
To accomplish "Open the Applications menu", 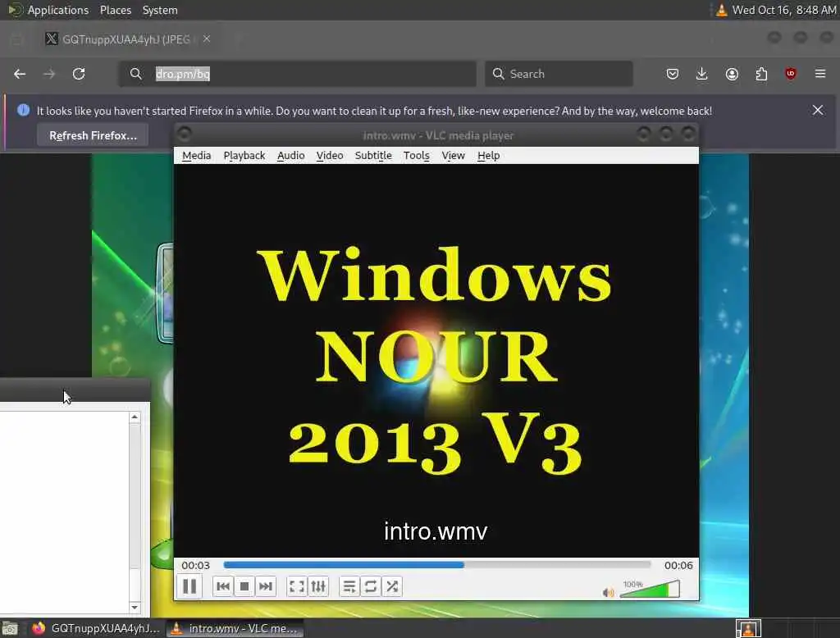I will pyautogui.click(x=58, y=10).
